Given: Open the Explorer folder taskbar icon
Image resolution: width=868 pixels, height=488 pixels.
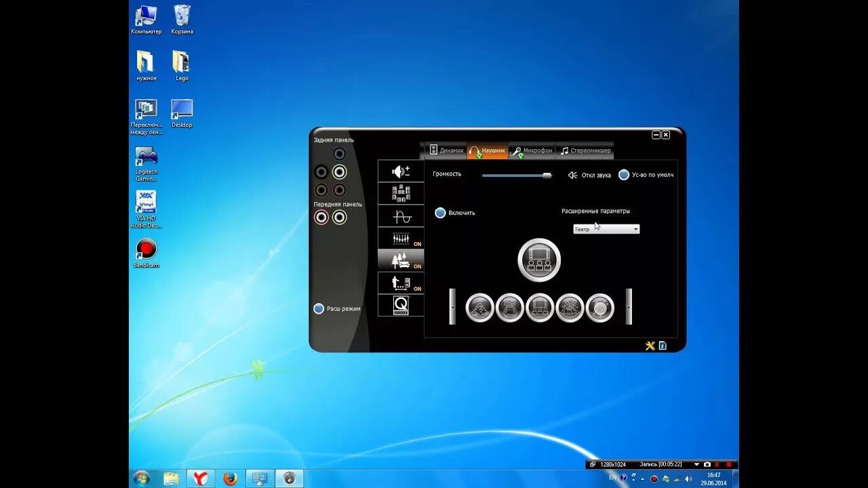Looking at the screenshot, I should pyautogui.click(x=172, y=479).
